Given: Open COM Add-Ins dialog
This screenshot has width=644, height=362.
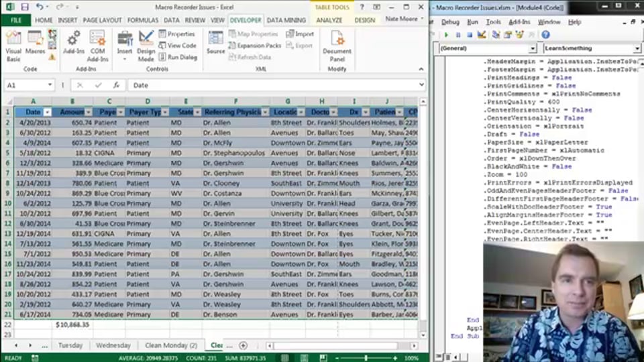Looking at the screenshot, I should pyautogui.click(x=97, y=46).
